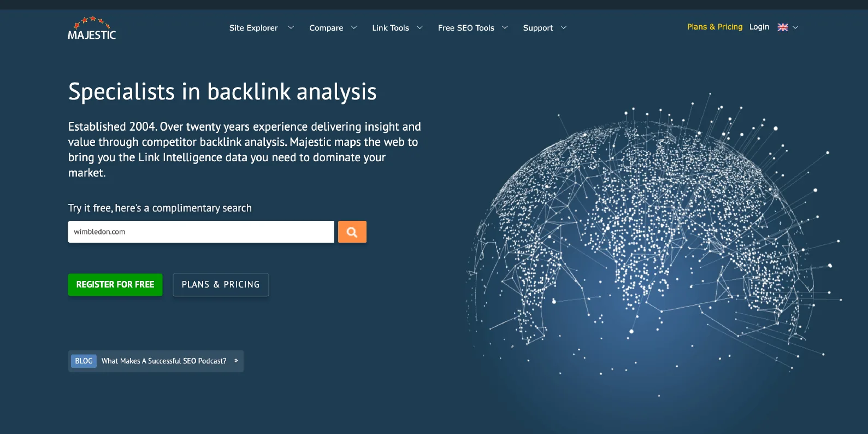Click the BLOG badge

(84, 361)
